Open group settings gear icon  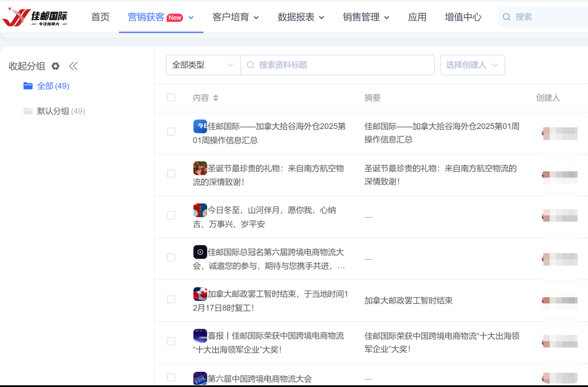[56, 66]
